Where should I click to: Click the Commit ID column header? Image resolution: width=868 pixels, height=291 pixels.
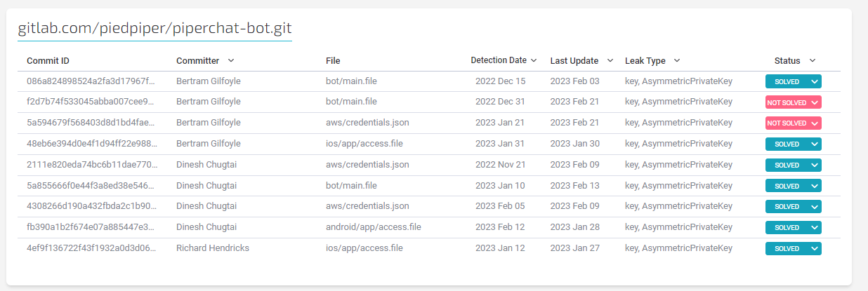click(x=48, y=61)
